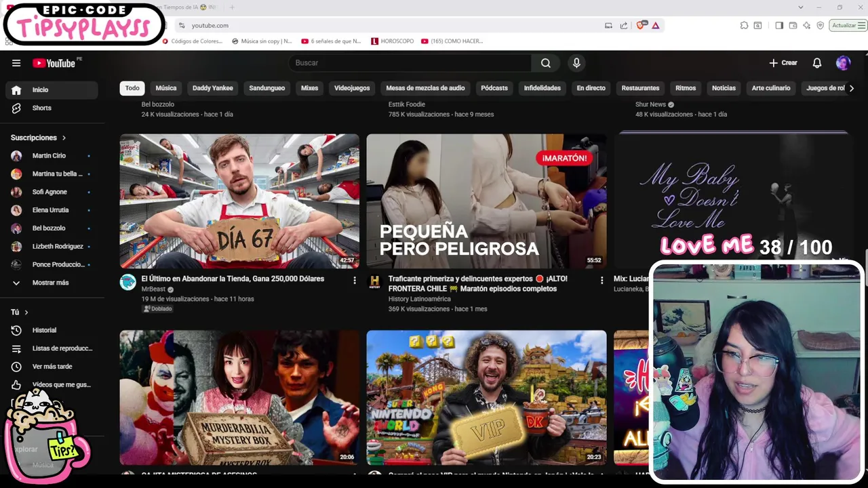Open Elena Urrutia subscription channel
868x488 pixels.
(52, 210)
